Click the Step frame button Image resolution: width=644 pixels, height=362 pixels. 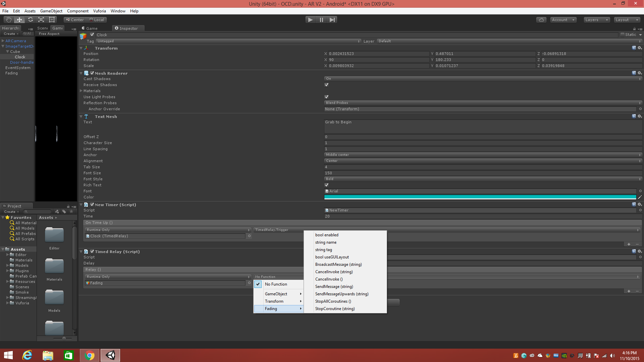point(332,20)
